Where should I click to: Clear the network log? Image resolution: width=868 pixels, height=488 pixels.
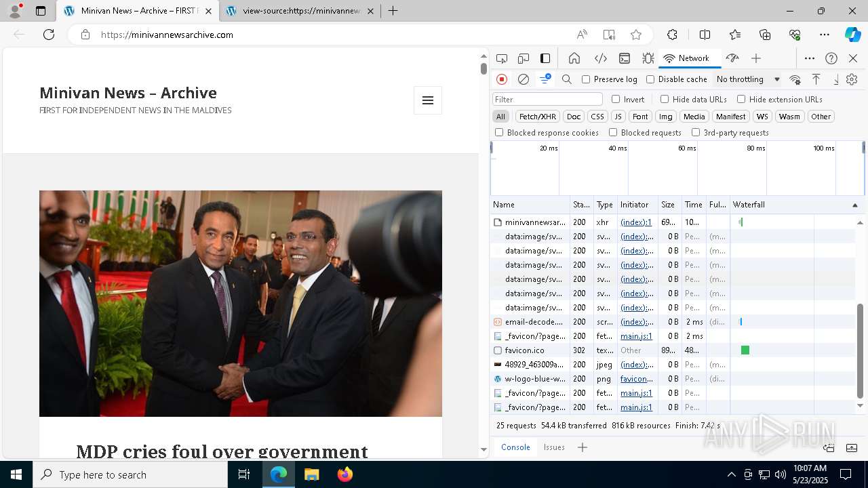pyautogui.click(x=524, y=79)
